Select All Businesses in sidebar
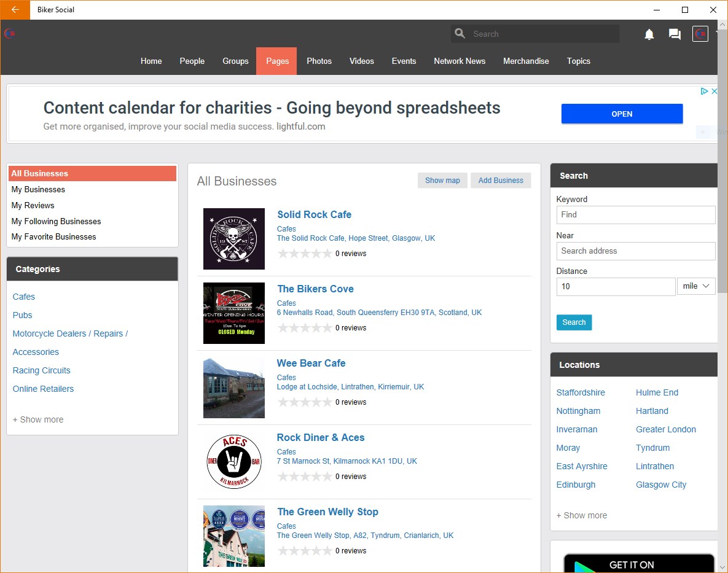Screen dimensions: 728x573 tap(92, 174)
